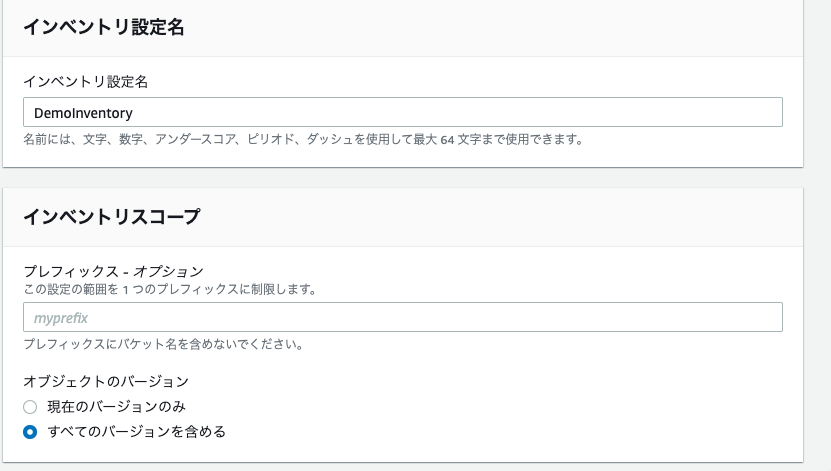The image size is (831, 471).
Task: Click the 現在のバージョンのみ label text
Action: click(117, 406)
